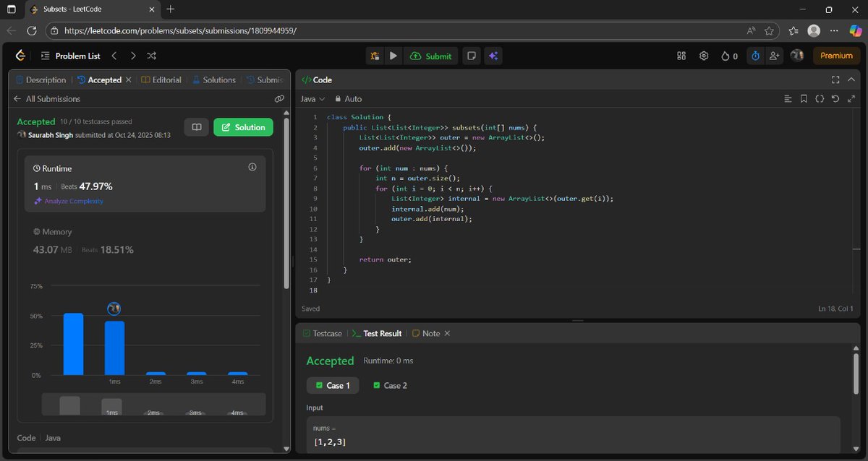Open the profile avatar menu
Viewport: 868px width, 461px height.
coord(797,56)
